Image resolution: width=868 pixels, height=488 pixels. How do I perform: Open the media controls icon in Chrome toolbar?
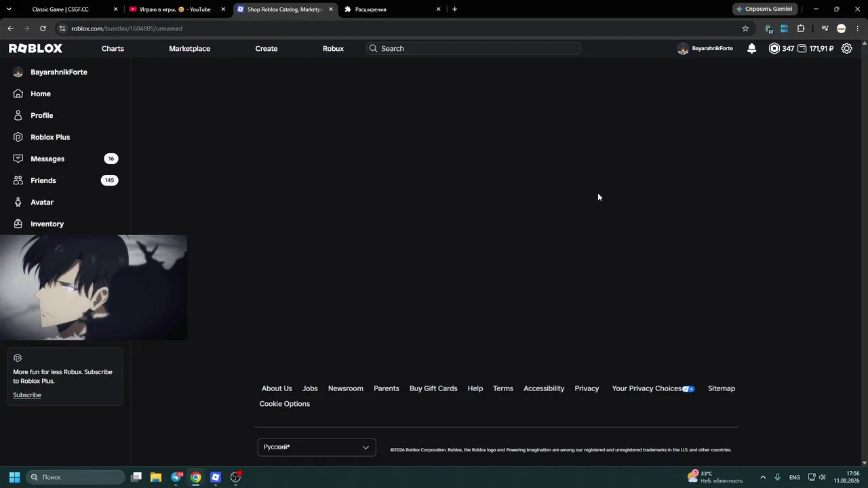[x=825, y=28]
